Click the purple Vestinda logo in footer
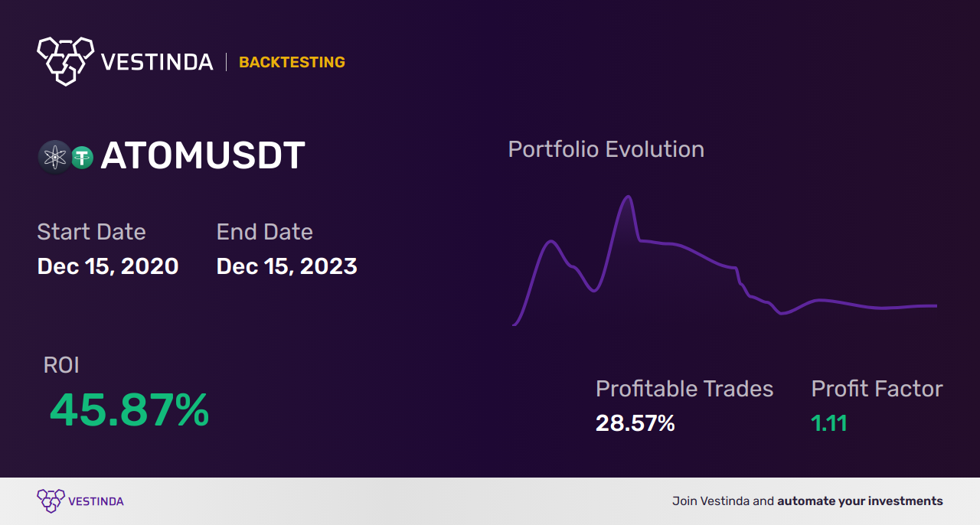Image resolution: width=980 pixels, height=525 pixels. point(51,501)
